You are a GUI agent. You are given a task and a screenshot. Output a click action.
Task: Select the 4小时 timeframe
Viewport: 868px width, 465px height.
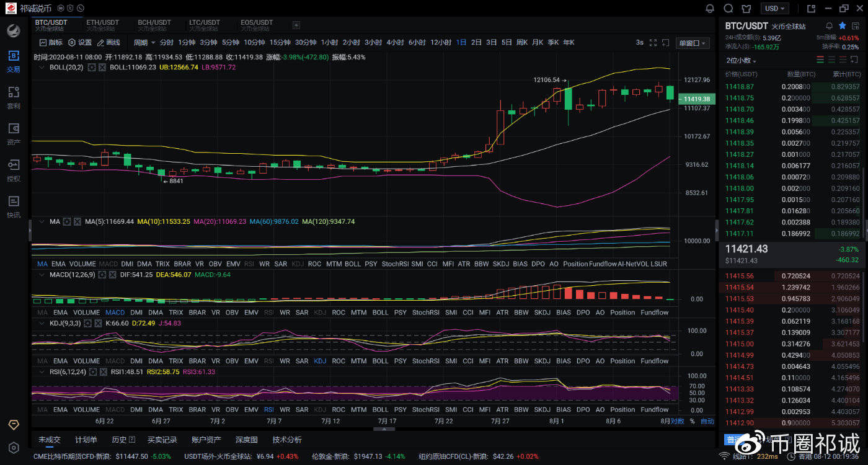395,43
